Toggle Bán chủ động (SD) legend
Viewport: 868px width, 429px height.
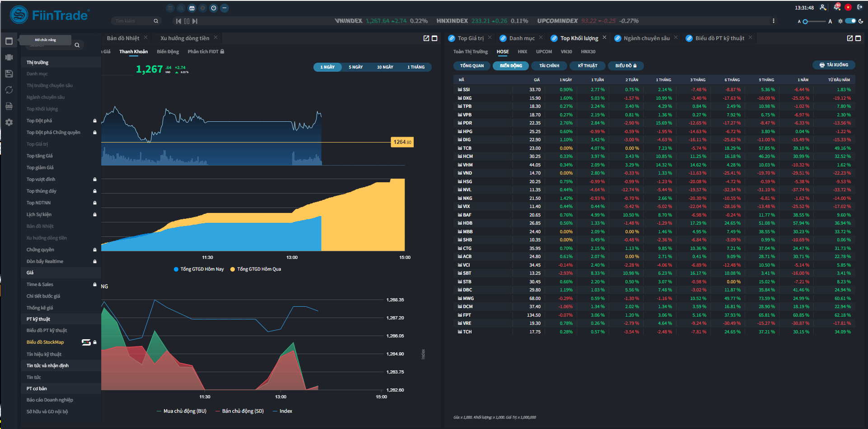[240, 411]
